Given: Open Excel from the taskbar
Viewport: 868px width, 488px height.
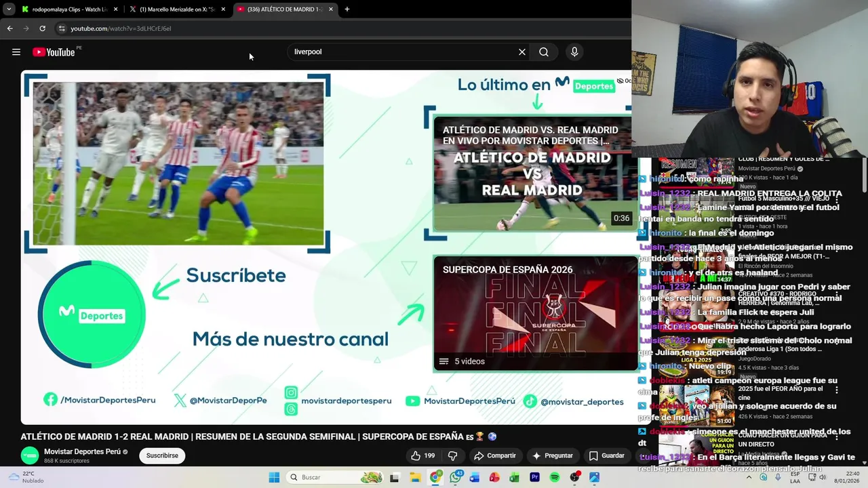Looking at the screenshot, I should 515,477.
